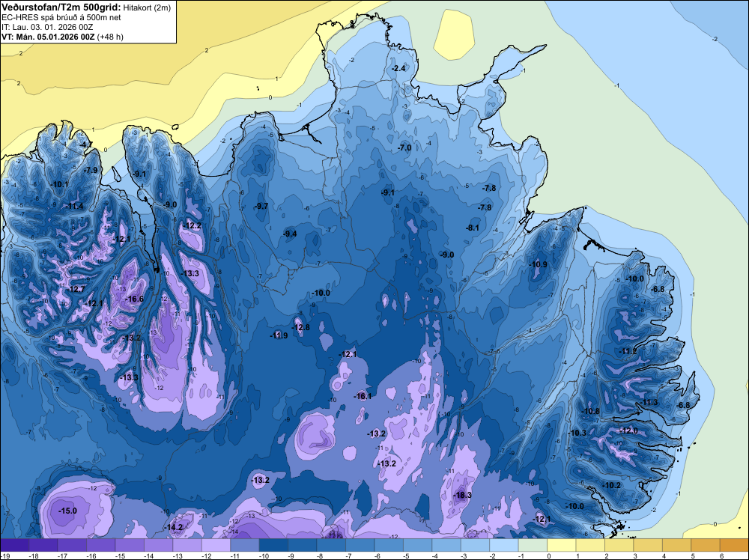749x560 pixels.
Task: Pick the light yellow legend swatch between 0 and 1
Action: click(562, 545)
